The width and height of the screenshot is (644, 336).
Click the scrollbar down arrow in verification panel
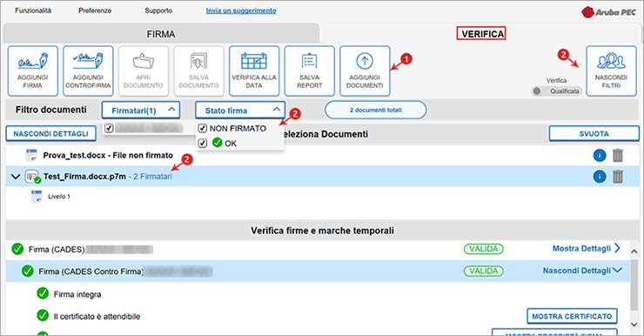pyautogui.click(x=634, y=325)
